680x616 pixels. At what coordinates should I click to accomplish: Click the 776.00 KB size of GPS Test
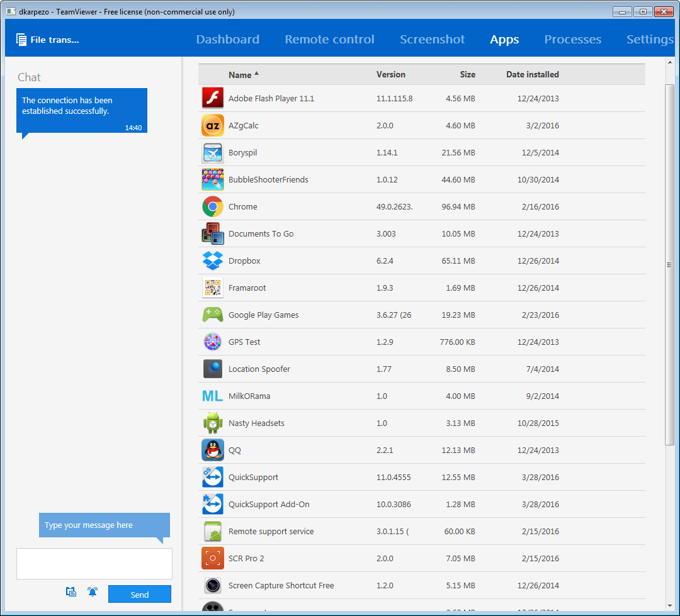coord(457,342)
